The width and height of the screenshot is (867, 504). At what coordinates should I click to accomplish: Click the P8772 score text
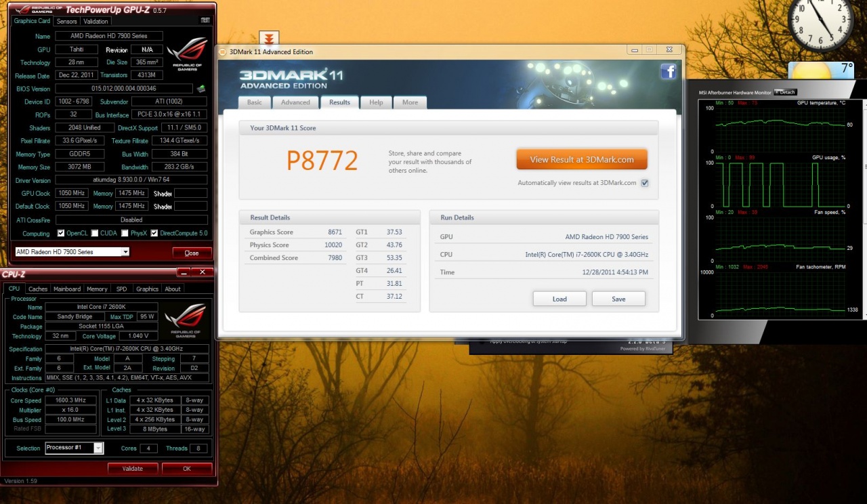[x=322, y=161]
